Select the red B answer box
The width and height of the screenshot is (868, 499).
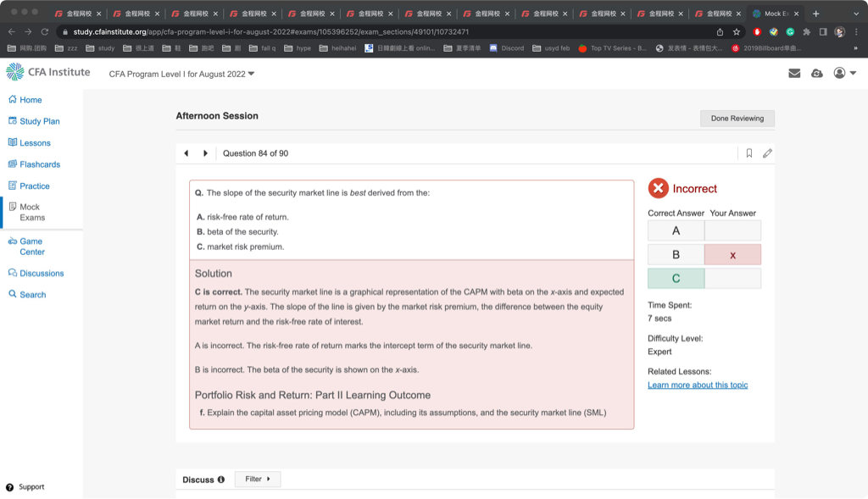tap(732, 255)
